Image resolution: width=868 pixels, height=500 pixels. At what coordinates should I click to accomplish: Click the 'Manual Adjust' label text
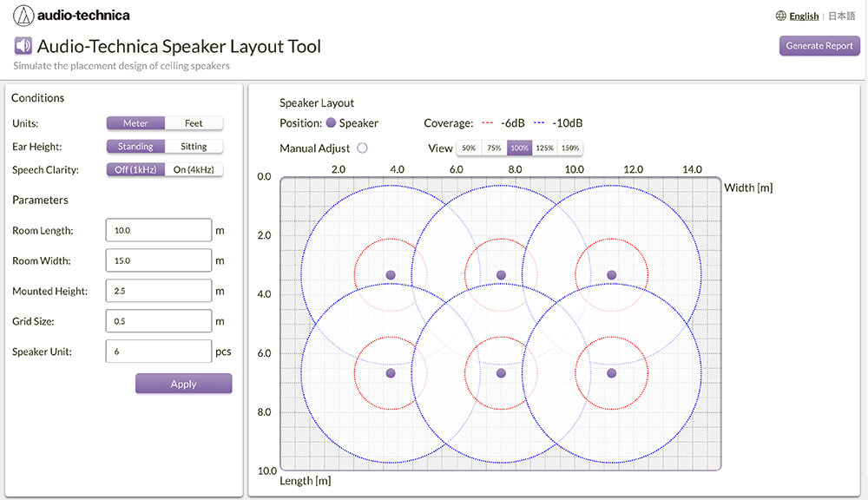(x=314, y=148)
